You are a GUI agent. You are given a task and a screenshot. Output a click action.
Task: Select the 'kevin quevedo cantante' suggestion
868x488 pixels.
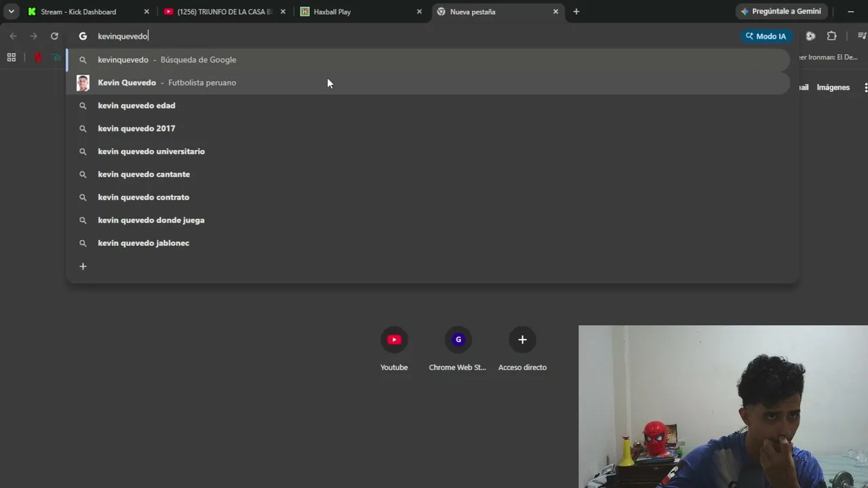(428, 175)
